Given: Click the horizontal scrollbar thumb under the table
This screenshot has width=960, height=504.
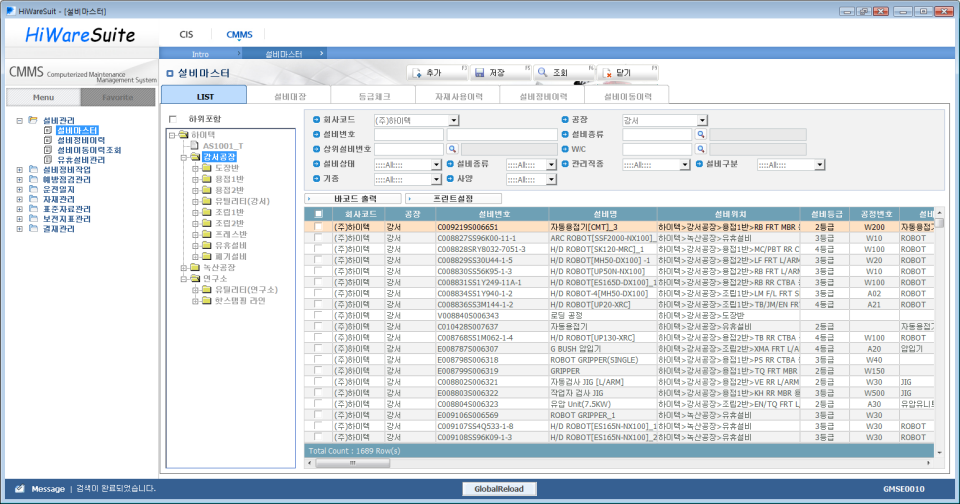Looking at the screenshot, I should coord(353,463).
